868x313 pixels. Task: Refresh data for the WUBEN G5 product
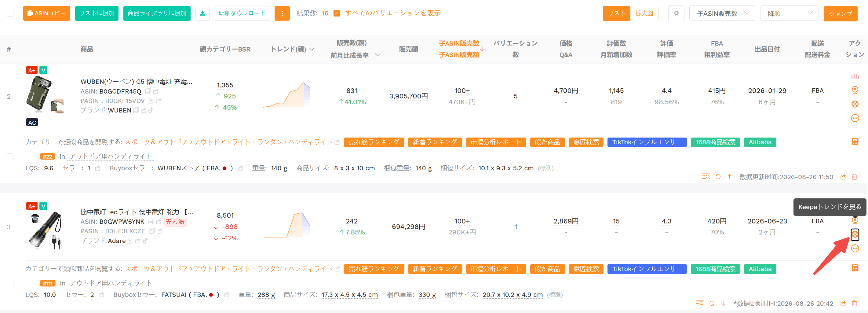[x=718, y=177]
